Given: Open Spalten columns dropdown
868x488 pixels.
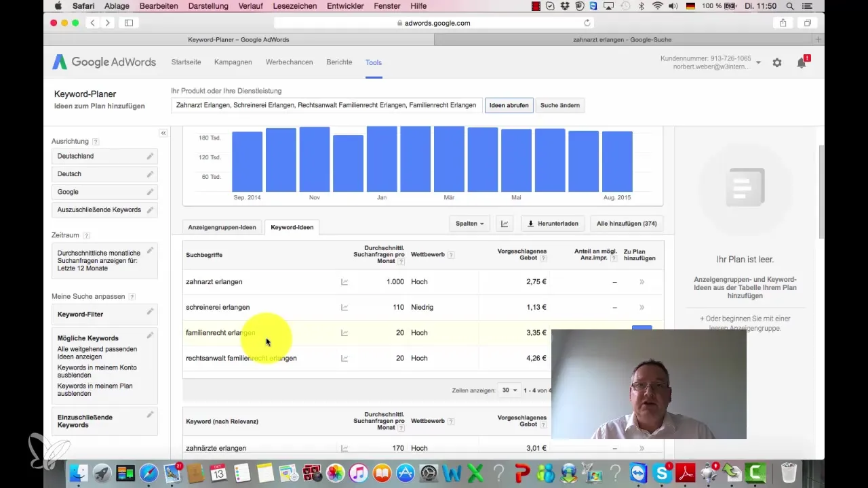Looking at the screenshot, I should click(470, 224).
